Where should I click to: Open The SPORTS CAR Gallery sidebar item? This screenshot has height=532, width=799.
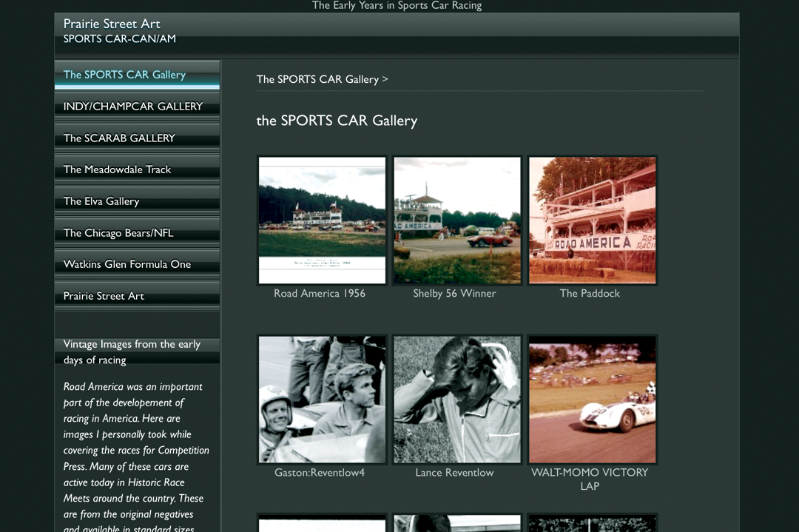click(124, 75)
